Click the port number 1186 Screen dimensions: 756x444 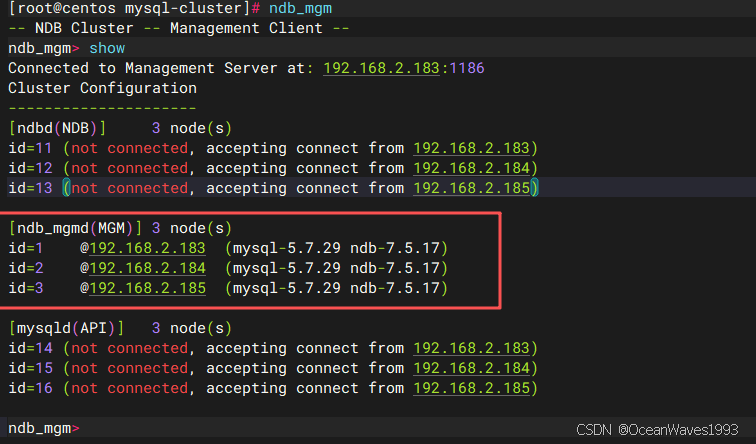(x=466, y=68)
